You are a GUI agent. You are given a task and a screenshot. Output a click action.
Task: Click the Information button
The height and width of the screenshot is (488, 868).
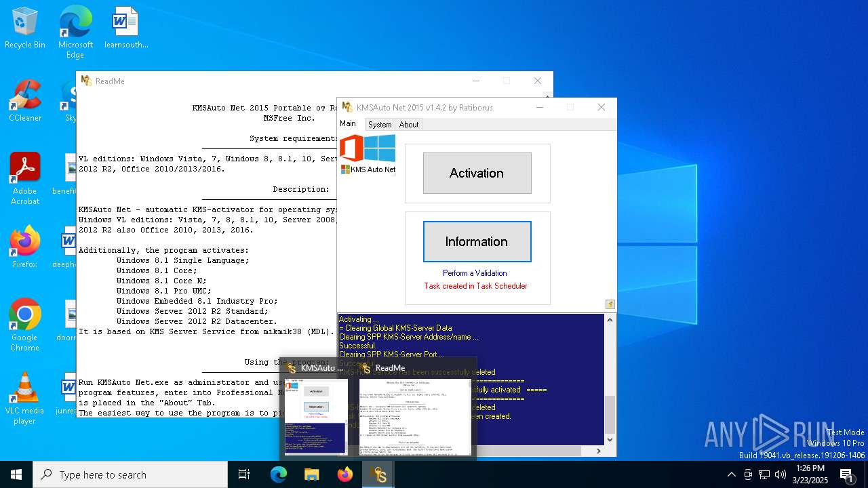(x=477, y=241)
